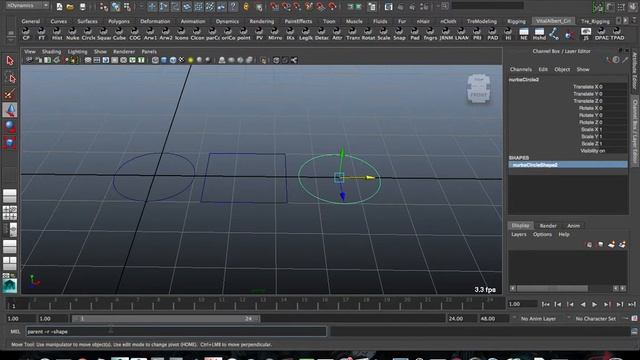Click the Hshd shelf icon
Image resolution: width=640 pixels, height=360 pixels.
pyautogui.click(x=539, y=33)
